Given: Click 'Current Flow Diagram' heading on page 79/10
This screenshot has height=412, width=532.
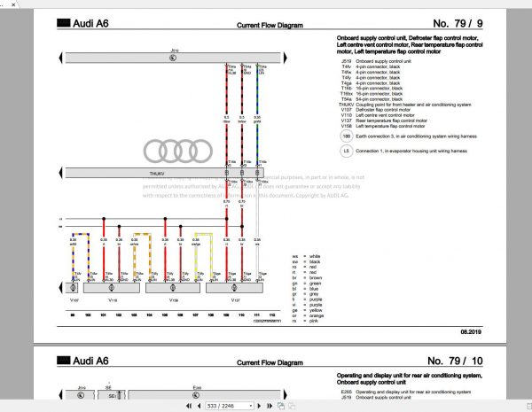Looking at the screenshot, I should pos(270,362).
